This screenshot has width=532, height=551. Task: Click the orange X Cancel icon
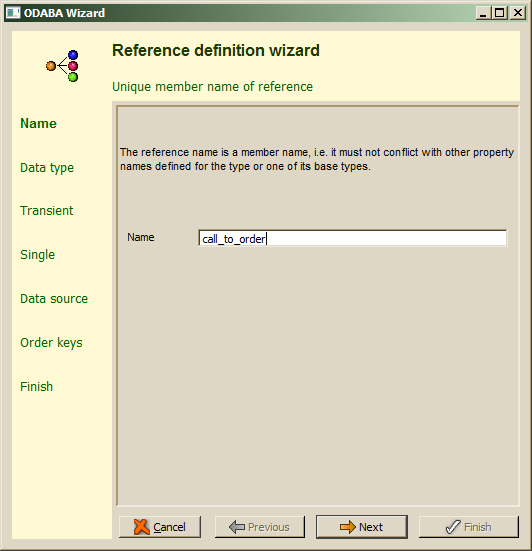point(142,527)
